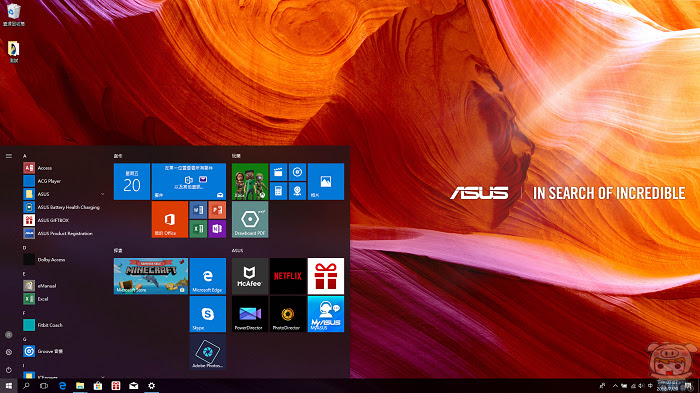Image resolution: width=700 pixels, height=393 pixels.
Task: Open the Adobe Photoshop Express tile
Action: click(x=208, y=352)
